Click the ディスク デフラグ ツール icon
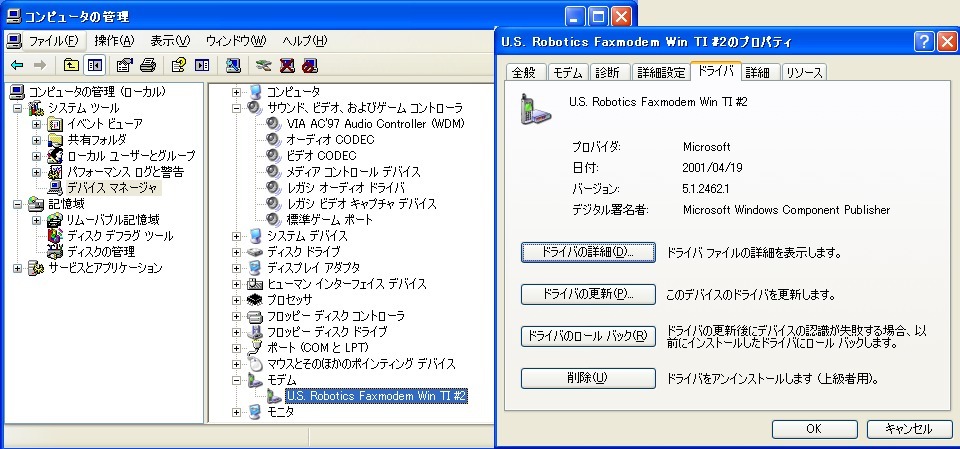 coord(55,236)
